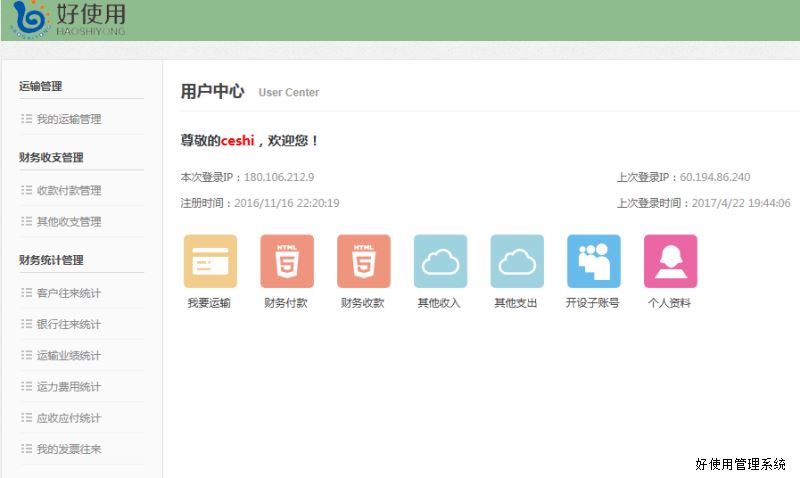Open 我的运输管理 in the sidebar
The height and width of the screenshot is (478, 800).
[69, 119]
